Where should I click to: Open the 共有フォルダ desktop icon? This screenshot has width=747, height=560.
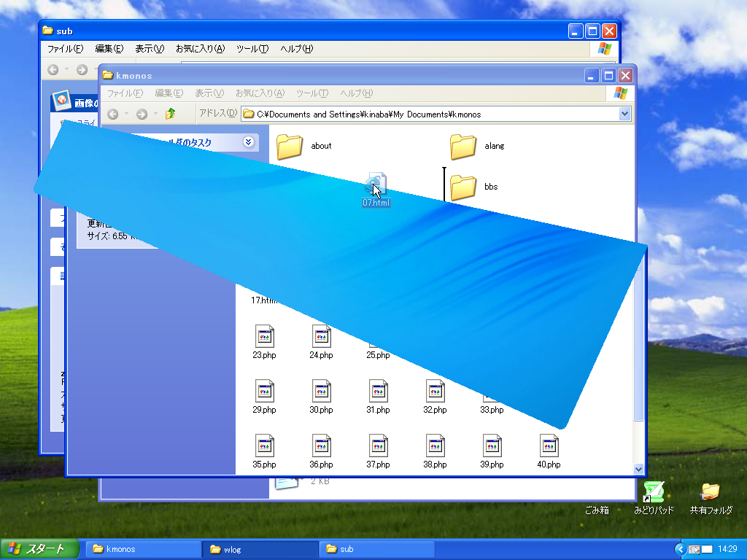[x=711, y=492]
